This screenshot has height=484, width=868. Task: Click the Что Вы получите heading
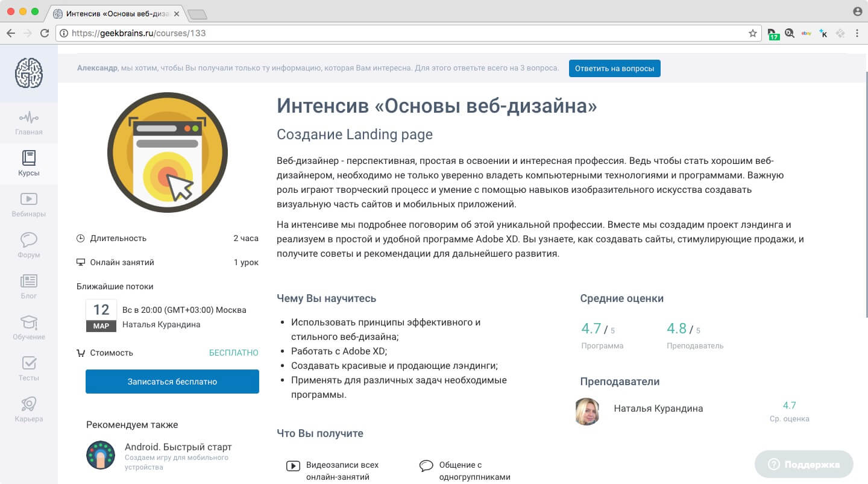[x=320, y=433]
